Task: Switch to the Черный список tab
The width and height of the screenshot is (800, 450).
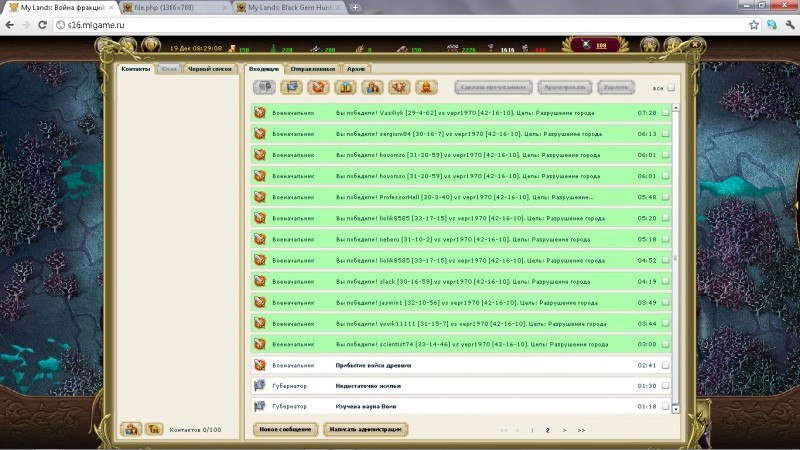Action: click(210, 69)
